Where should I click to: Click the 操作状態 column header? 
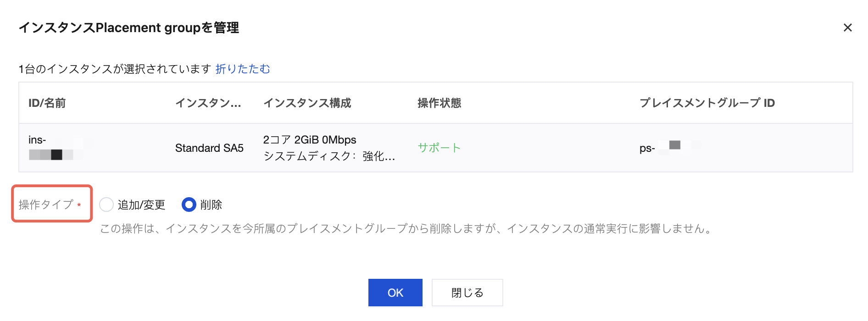[x=439, y=103]
